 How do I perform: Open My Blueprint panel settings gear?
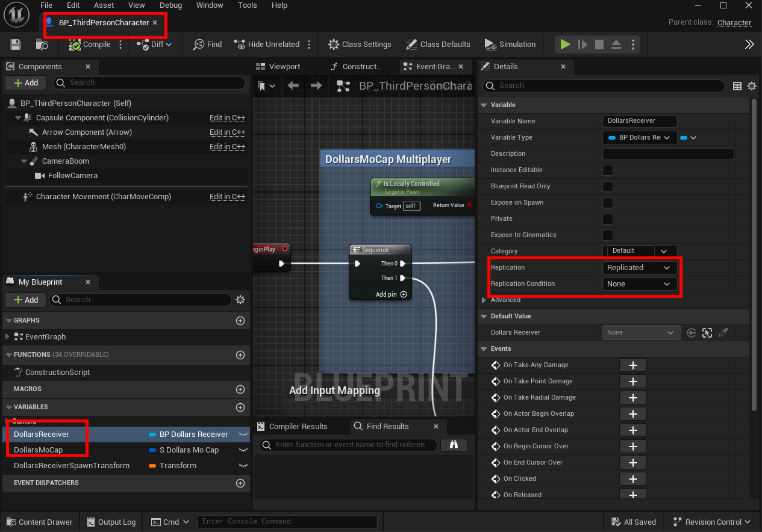(x=240, y=300)
